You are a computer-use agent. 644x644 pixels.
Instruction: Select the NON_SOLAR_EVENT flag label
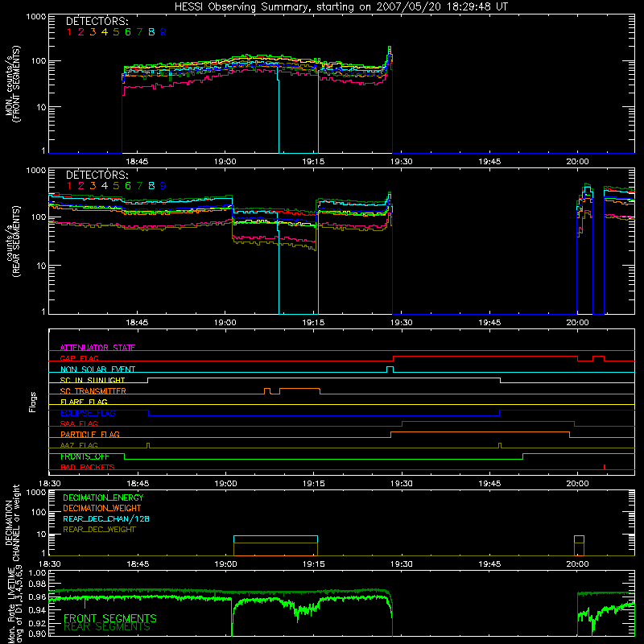pyautogui.click(x=97, y=369)
